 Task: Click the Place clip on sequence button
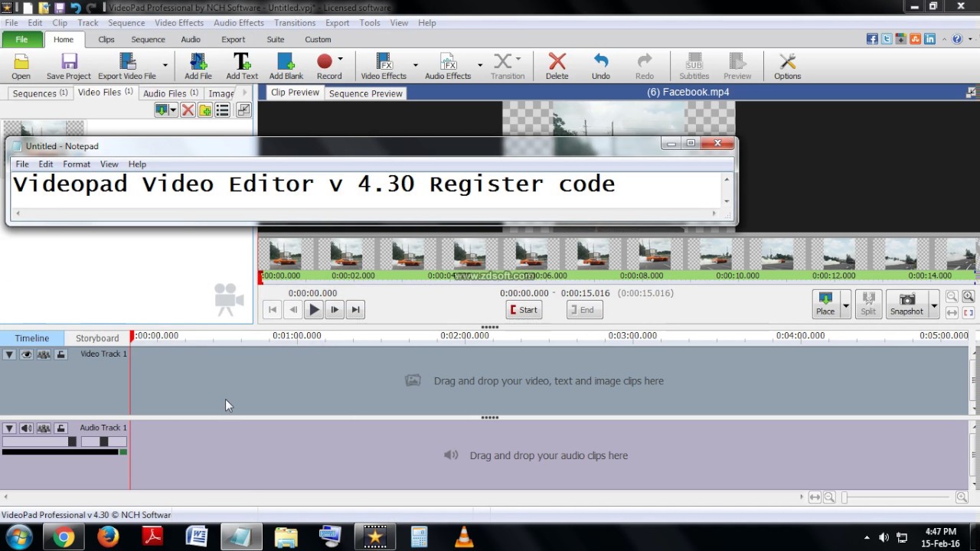pyautogui.click(x=825, y=303)
